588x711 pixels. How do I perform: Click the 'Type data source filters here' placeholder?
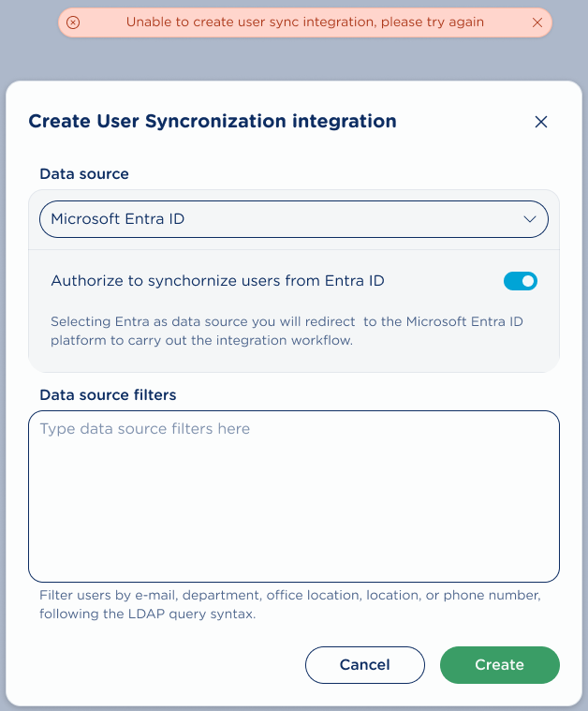[145, 429]
